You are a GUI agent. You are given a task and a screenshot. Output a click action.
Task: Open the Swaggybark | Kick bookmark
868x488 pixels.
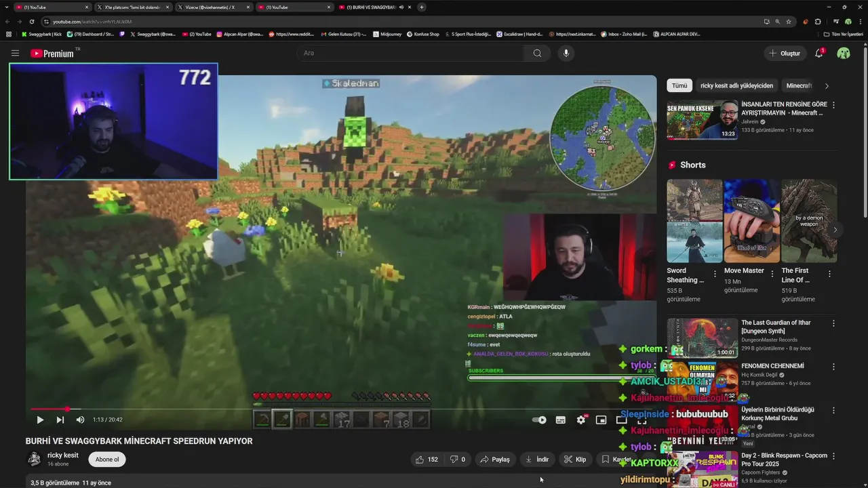pyautogui.click(x=42, y=34)
